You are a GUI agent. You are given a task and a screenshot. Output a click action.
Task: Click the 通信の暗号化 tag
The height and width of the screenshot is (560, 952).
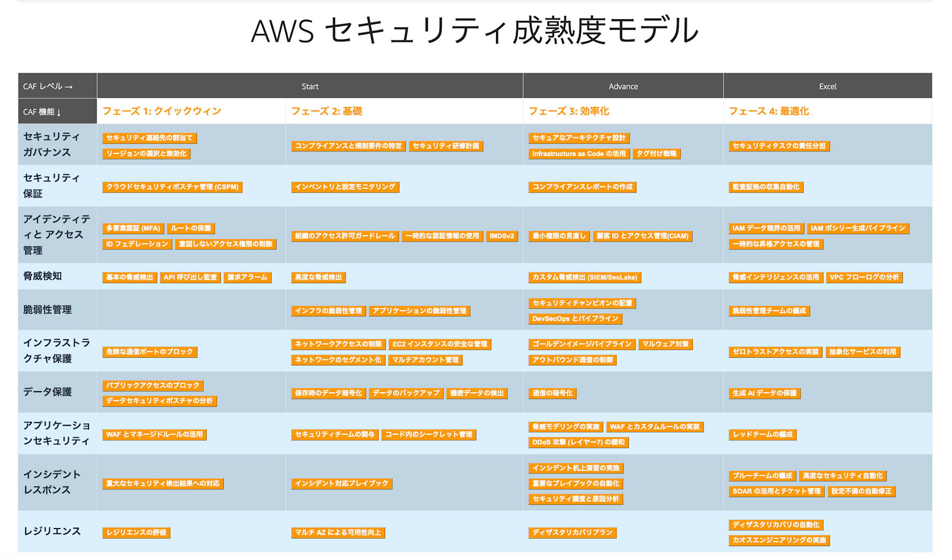pos(553,393)
